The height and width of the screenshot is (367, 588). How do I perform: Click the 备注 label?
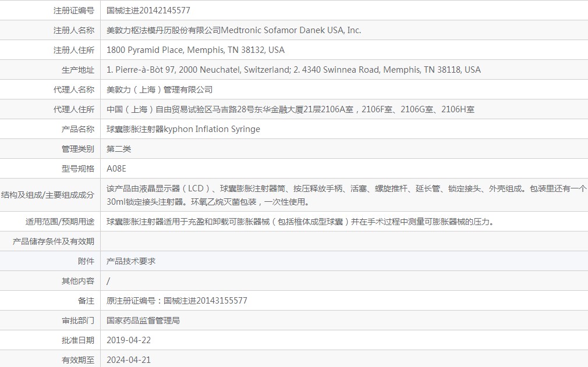[86, 301]
